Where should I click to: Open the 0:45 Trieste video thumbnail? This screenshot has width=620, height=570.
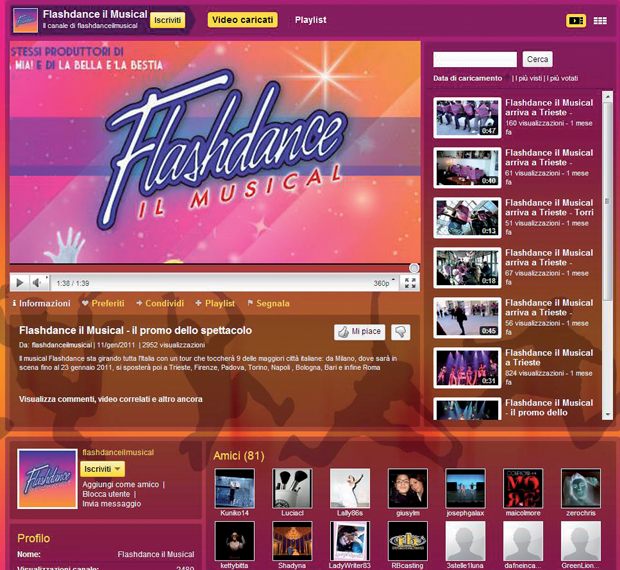click(x=467, y=318)
